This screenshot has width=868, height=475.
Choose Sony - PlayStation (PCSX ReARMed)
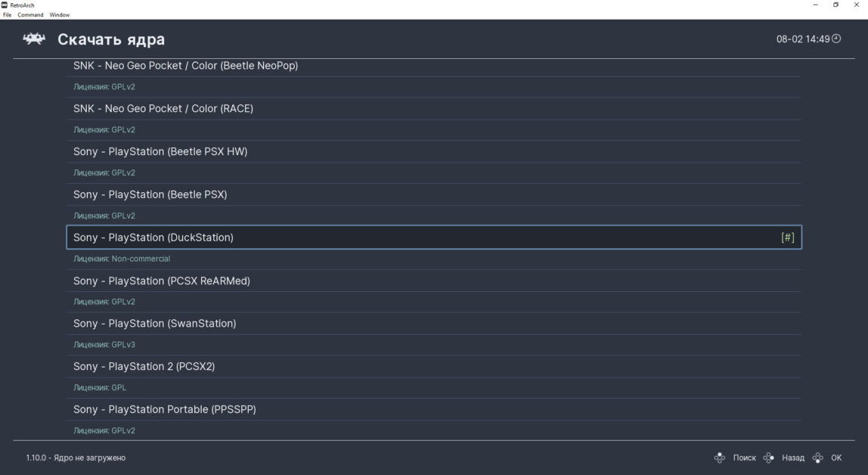[162, 281]
